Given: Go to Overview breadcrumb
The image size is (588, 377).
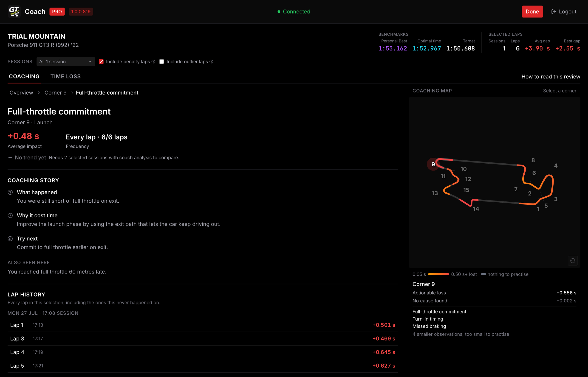Looking at the screenshot, I should (x=21, y=92).
